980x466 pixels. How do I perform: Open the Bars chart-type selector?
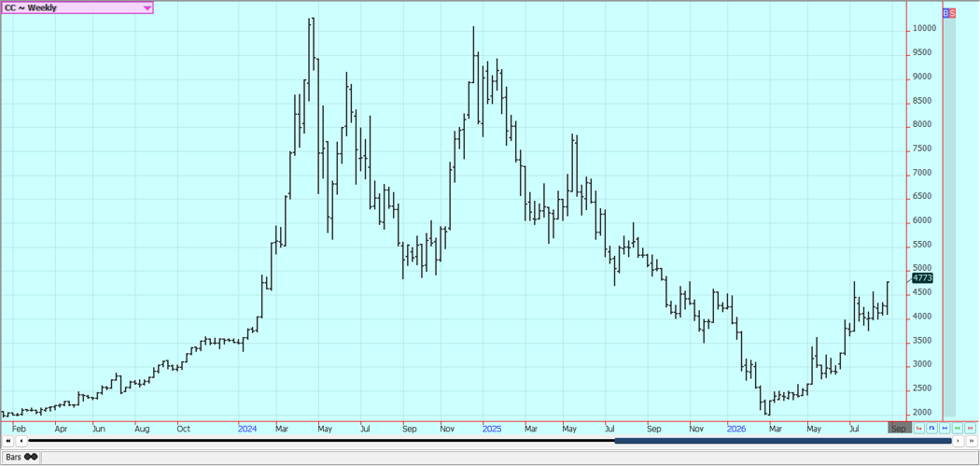[x=21, y=458]
